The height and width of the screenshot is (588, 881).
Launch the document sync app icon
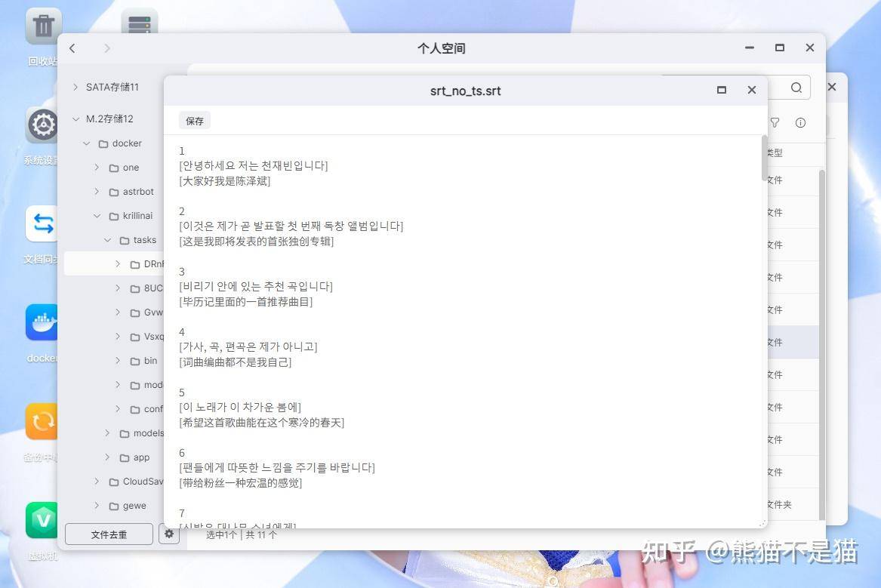click(42, 223)
